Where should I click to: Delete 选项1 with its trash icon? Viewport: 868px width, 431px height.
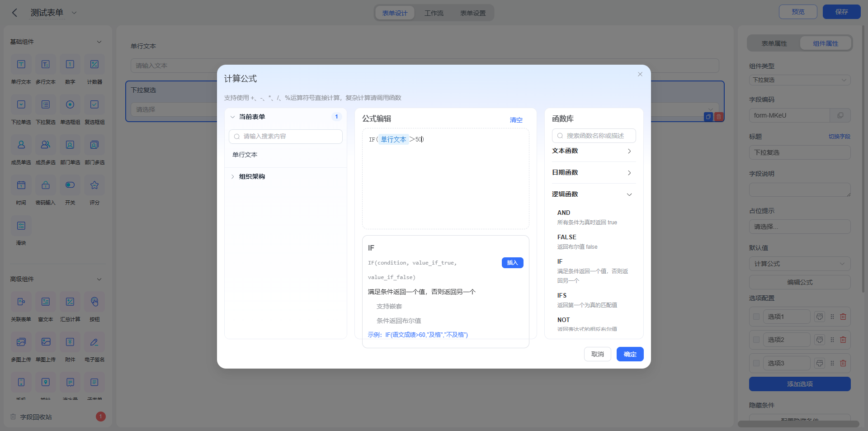[843, 317]
